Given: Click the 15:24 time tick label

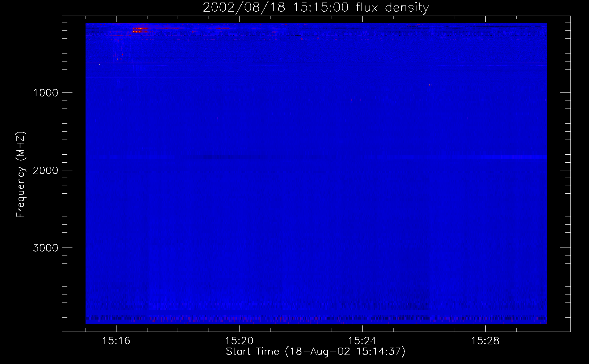Looking at the screenshot, I should [362, 341].
